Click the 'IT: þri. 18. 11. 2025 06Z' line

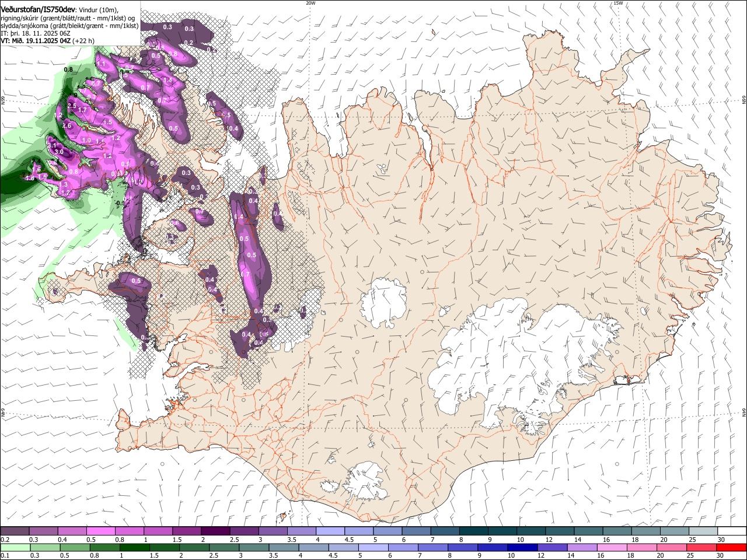pyautogui.click(x=34, y=33)
